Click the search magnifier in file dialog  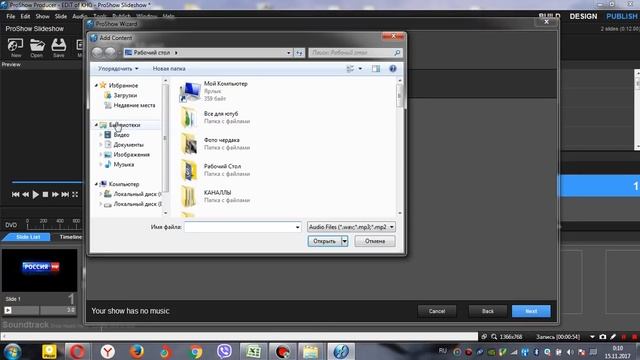coord(397,53)
